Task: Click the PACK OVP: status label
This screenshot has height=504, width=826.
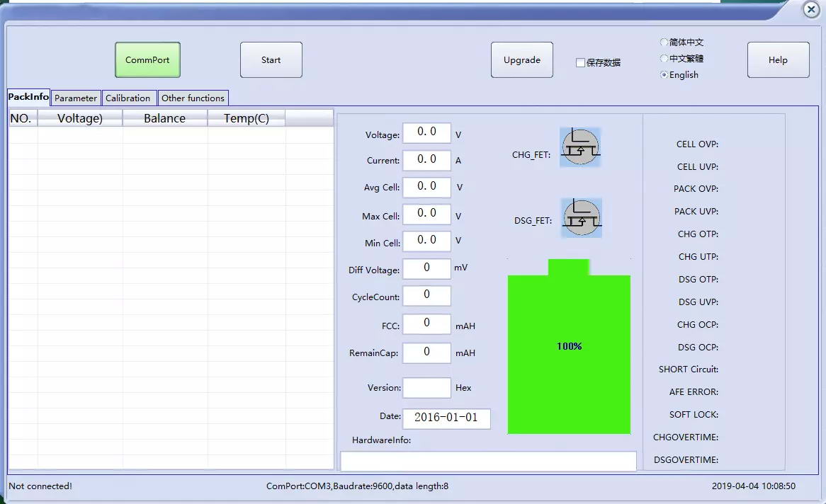Action: point(696,188)
